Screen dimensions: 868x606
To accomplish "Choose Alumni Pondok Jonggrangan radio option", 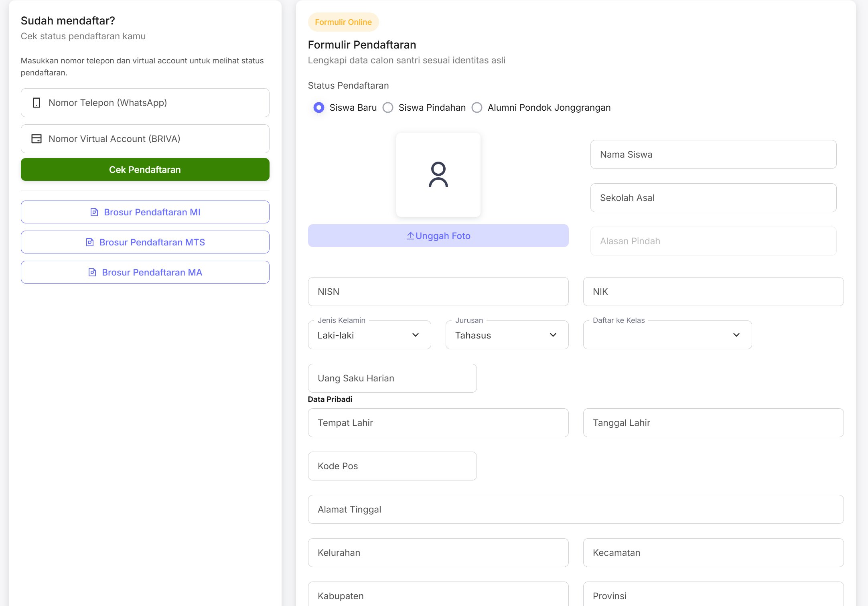I will click(477, 107).
